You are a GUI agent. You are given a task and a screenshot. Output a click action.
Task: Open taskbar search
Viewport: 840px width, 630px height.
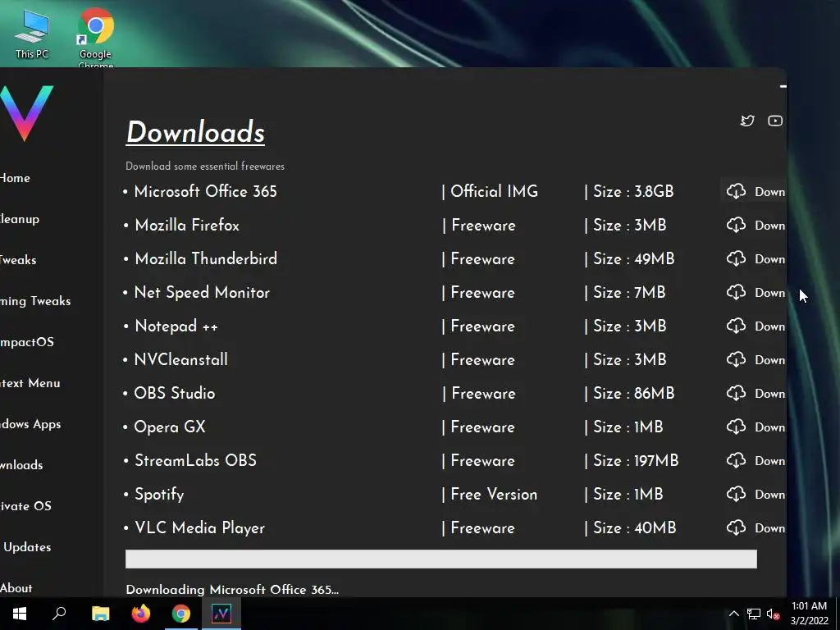(59, 614)
